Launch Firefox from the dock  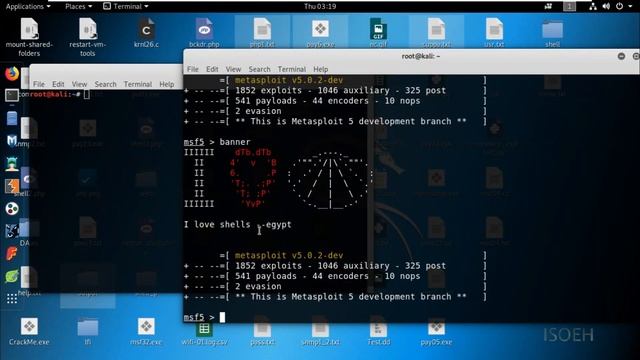[x=12, y=73]
